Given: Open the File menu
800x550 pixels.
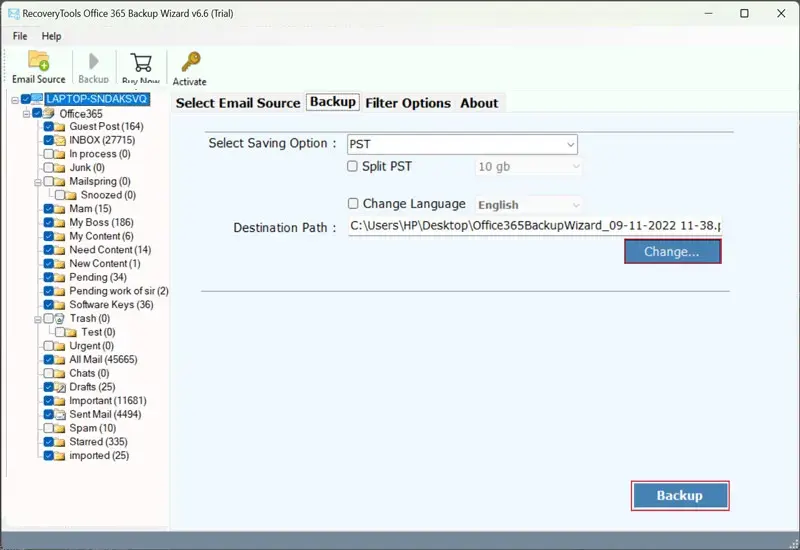Looking at the screenshot, I should coord(20,36).
